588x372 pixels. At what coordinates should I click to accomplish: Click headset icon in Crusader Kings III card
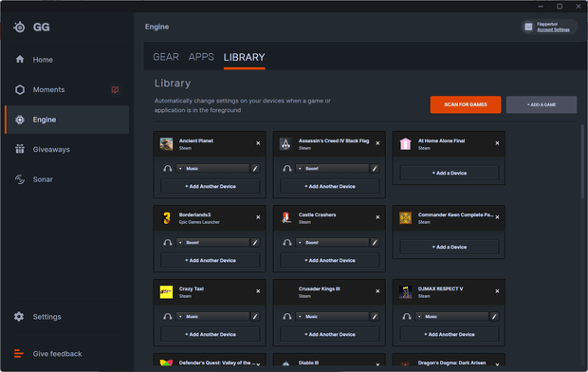click(x=287, y=316)
